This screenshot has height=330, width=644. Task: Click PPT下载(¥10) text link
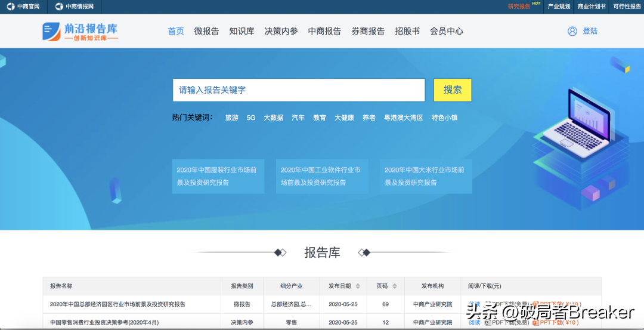pos(559,323)
